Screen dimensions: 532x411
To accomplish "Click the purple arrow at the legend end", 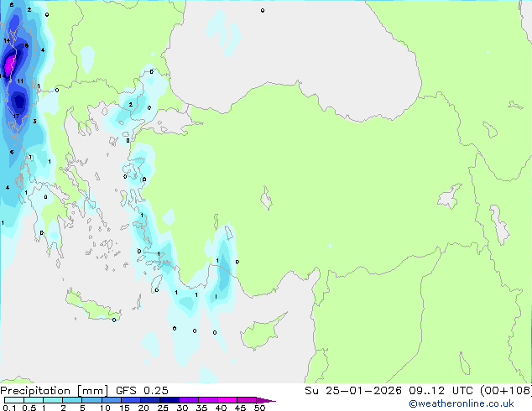I will [x=265, y=400].
